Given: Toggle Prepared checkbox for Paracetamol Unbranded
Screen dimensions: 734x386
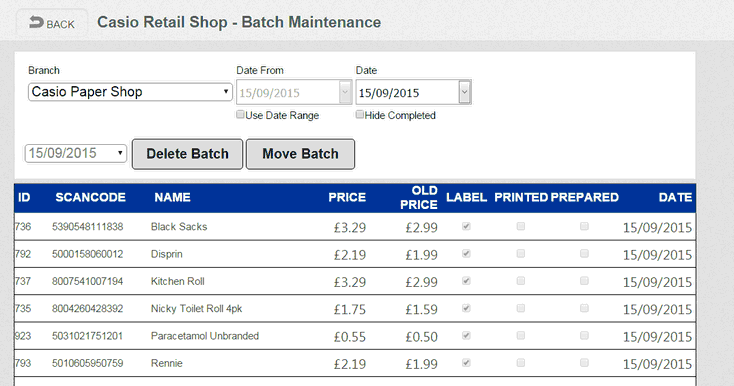Looking at the screenshot, I should (584, 335).
